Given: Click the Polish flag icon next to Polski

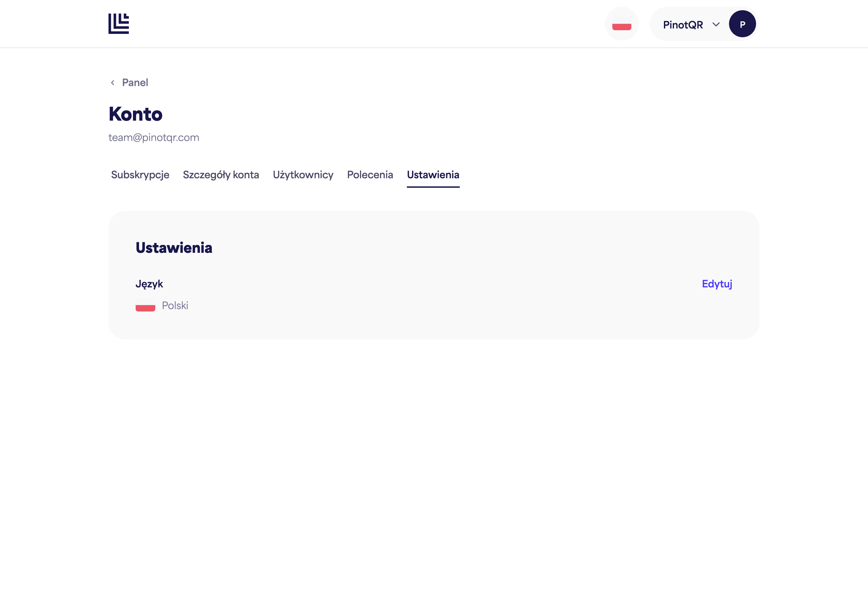Looking at the screenshot, I should point(145,305).
